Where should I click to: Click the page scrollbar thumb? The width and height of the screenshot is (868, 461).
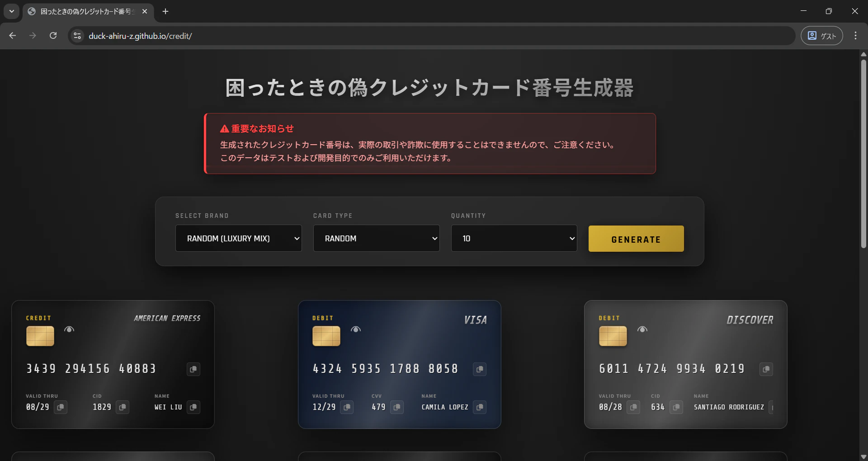click(863, 154)
